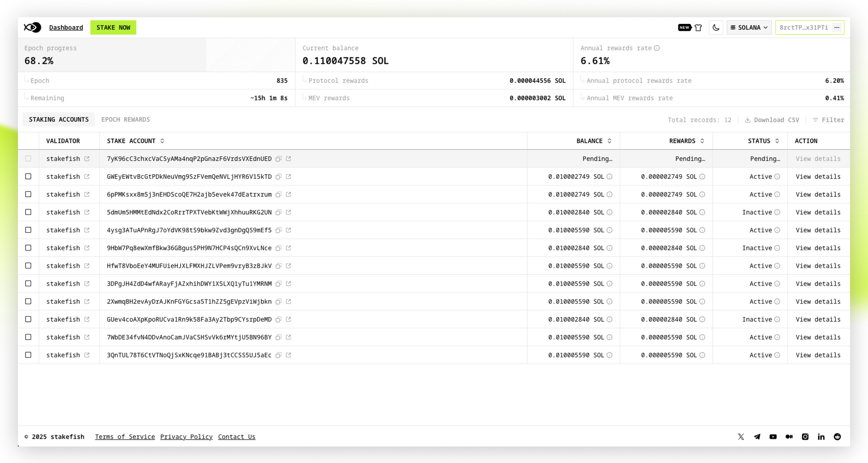Show status info for GUev4coAXpKp row
This screenshot has width=868, height=463.
pyautogui.click(x=777, y=319)
